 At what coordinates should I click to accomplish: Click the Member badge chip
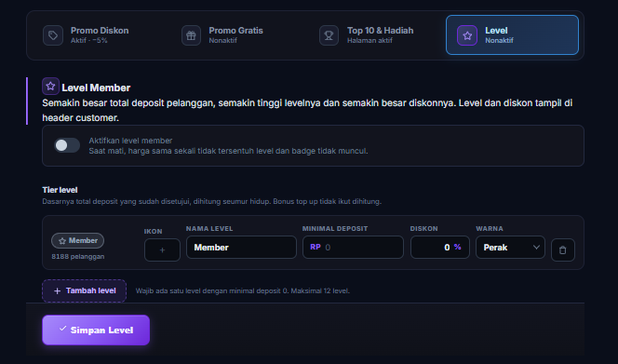[x=77, y=240]
